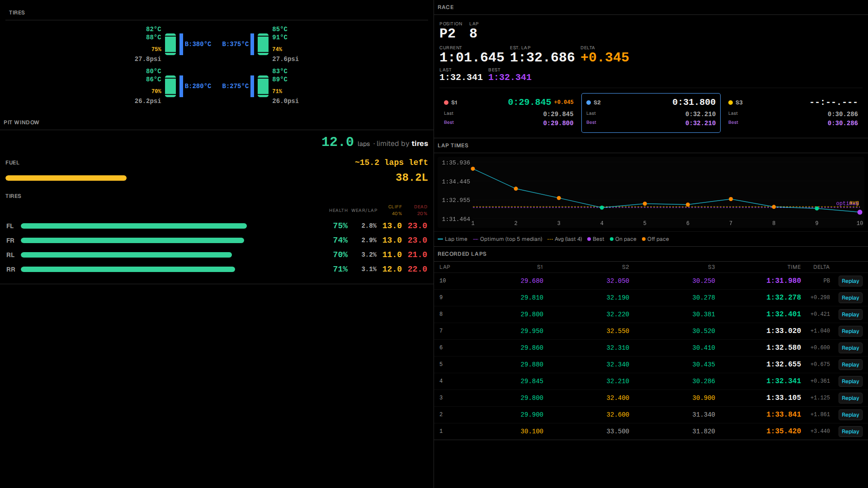Image resolution: width=868 pixels, height=488 pixels.
Task: Click the 'Best' legend entry
Action: click(595, 239)
